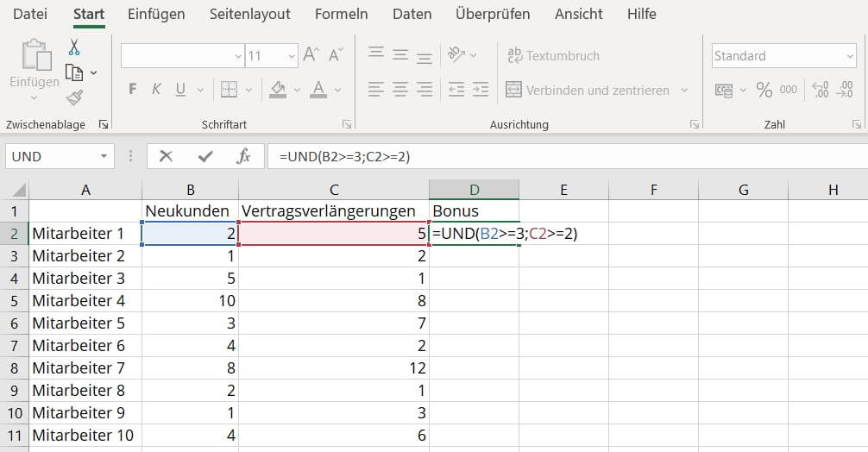This screenshot has width=868, height=452.
Task: Increase indent
Action: [x=481, y=89]
